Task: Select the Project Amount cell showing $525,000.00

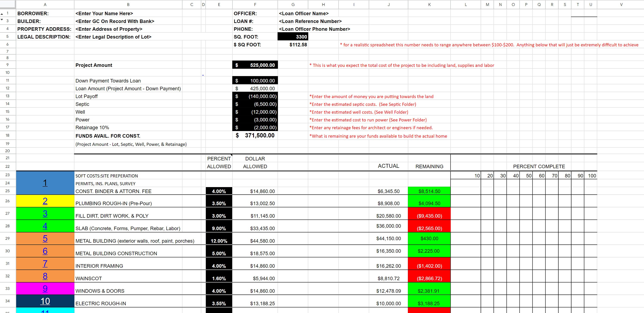Action: coord(255,65)
